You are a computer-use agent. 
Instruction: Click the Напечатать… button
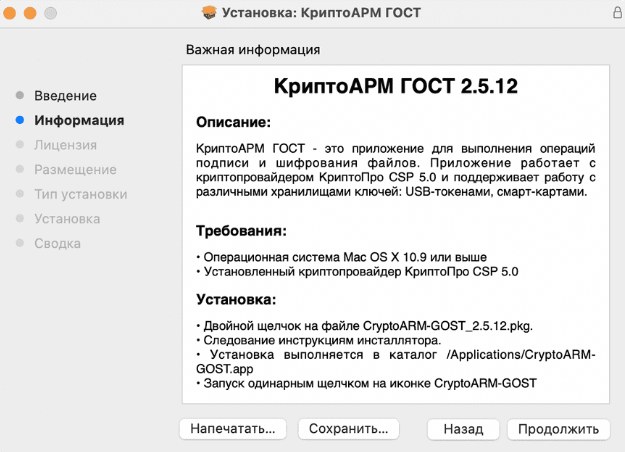233,429
